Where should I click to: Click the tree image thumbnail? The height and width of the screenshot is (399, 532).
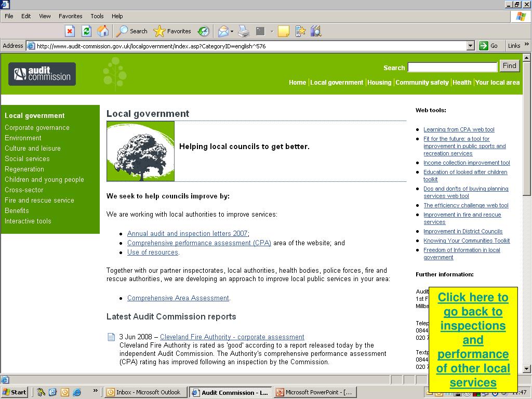(x=140, y=151)
